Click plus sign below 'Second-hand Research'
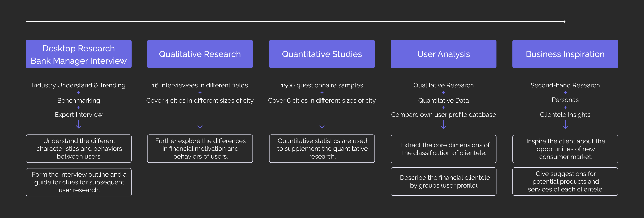The height and width of the screenshot is (218, 644). [x=565, y=93]
